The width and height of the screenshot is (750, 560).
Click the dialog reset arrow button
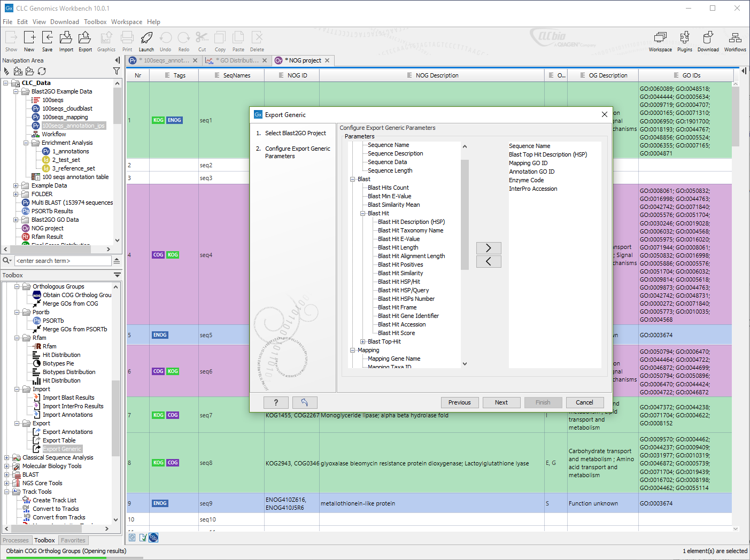(x=305, y=402)
